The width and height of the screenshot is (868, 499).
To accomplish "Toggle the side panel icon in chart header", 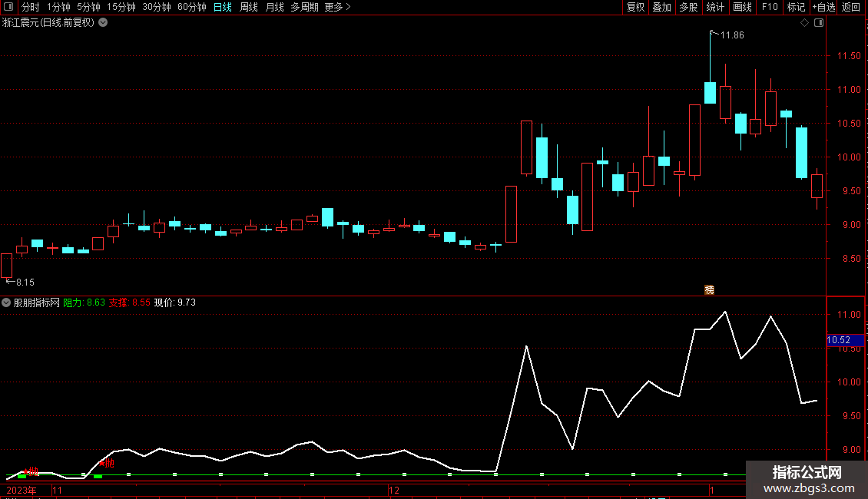I will click(819, 23).
